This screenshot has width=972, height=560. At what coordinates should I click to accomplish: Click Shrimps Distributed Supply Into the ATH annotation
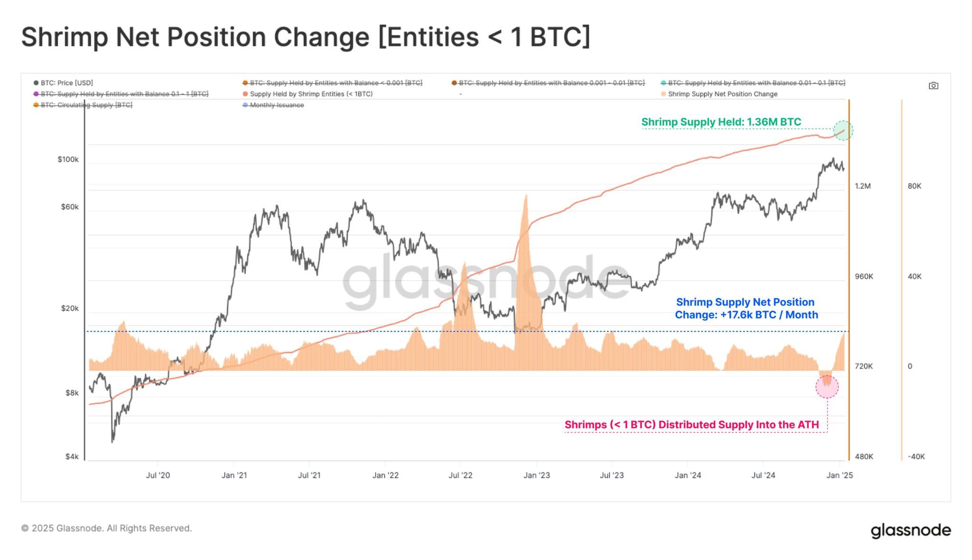(692, 425)
